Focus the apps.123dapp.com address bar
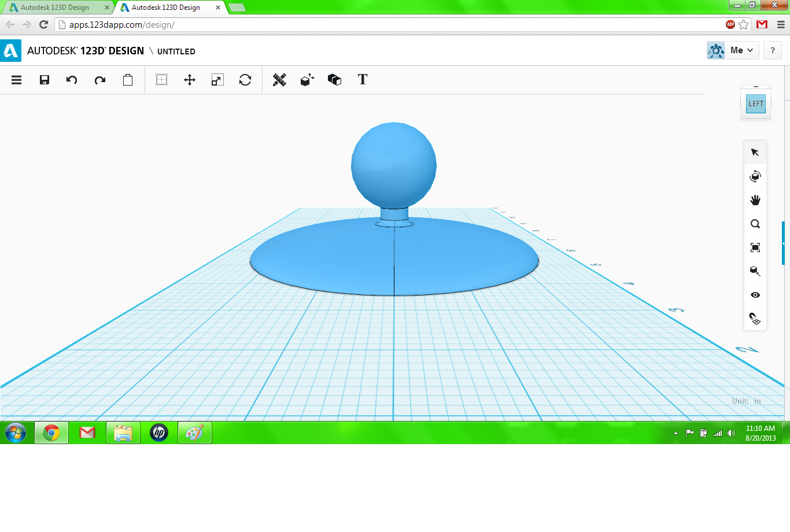The image size is (790, 532). pos(389,25)
